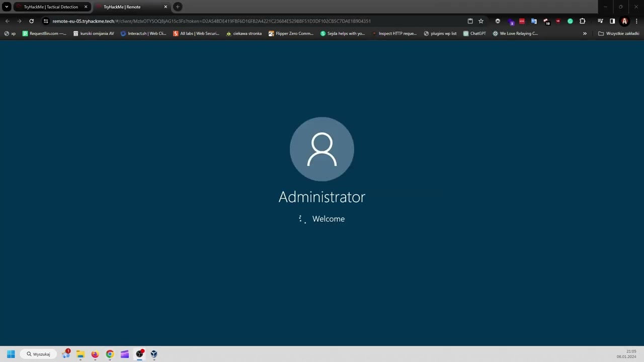Viewport: 644px width, 362px height.
Task: Open the Sejda helps with bookmark
Action: [x=343, y=34]
